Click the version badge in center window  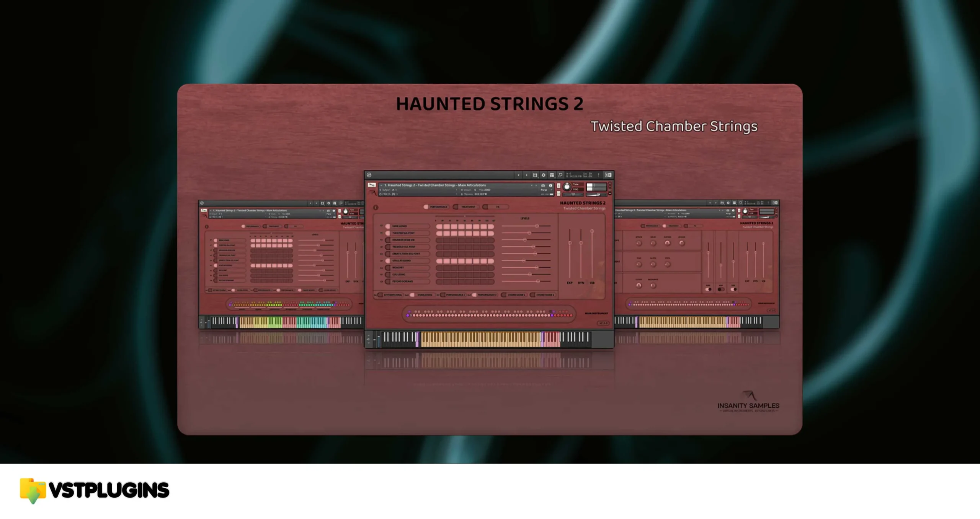pyautogui.click(x=603, y=323)
